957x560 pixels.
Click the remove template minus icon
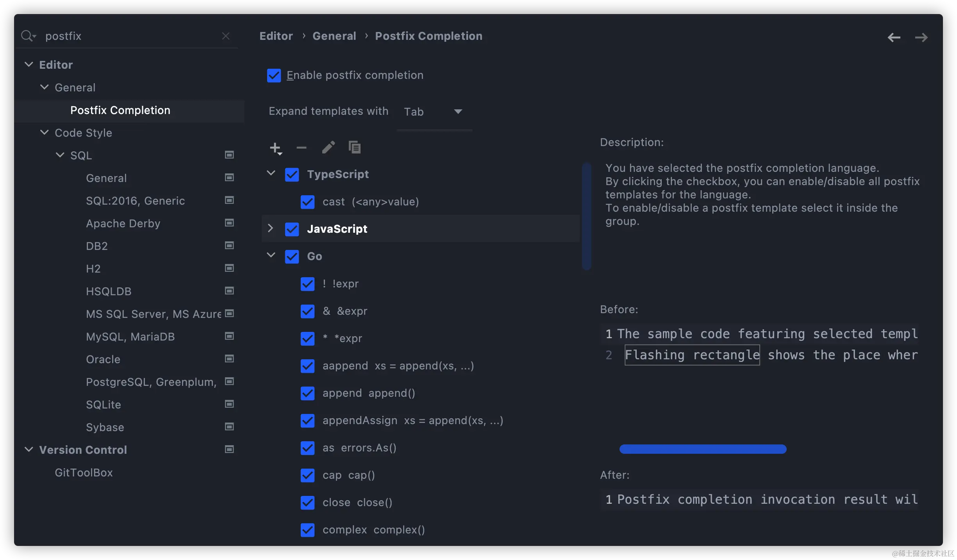(302, 148)
